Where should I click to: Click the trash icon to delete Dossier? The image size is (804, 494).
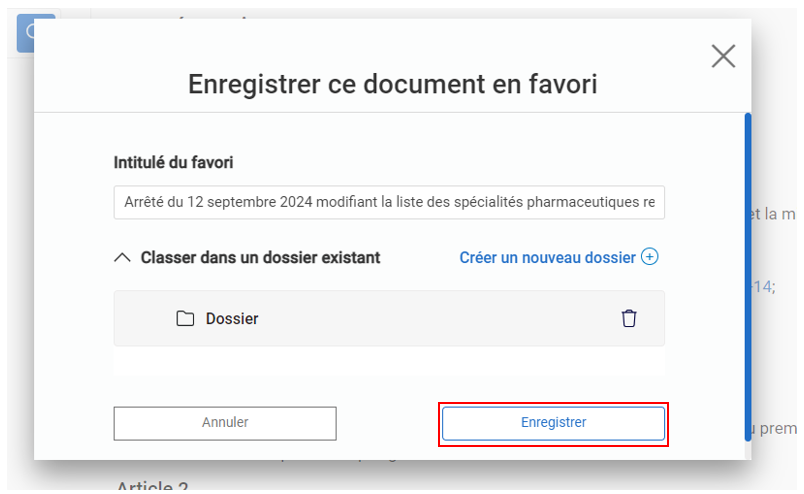tap(629, 319)
